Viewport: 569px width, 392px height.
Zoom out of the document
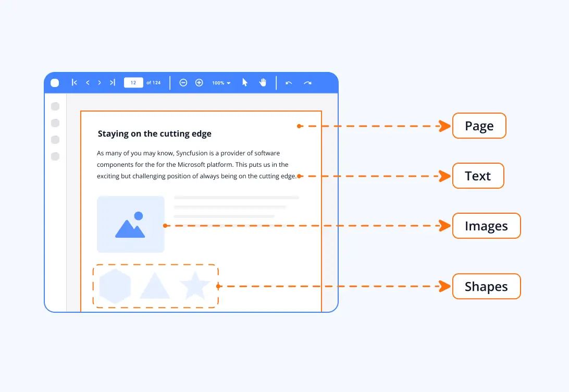[x=183, y=82]
